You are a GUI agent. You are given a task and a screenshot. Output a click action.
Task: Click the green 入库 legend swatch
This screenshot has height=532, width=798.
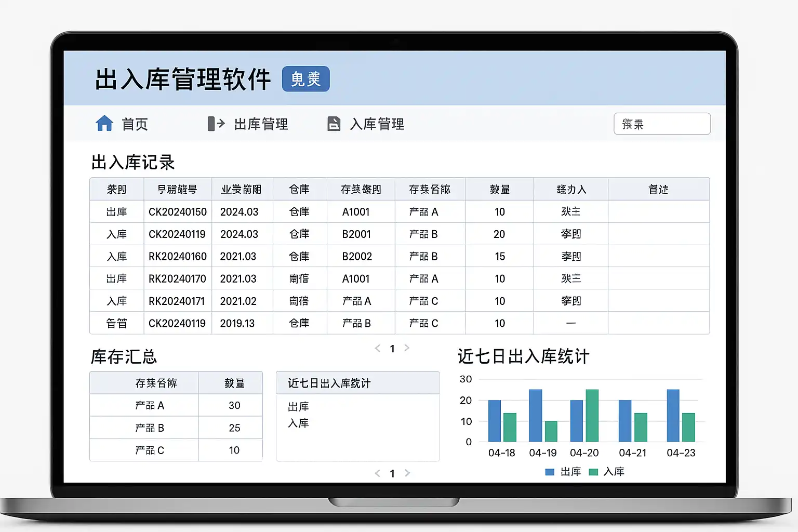(593, 472)
